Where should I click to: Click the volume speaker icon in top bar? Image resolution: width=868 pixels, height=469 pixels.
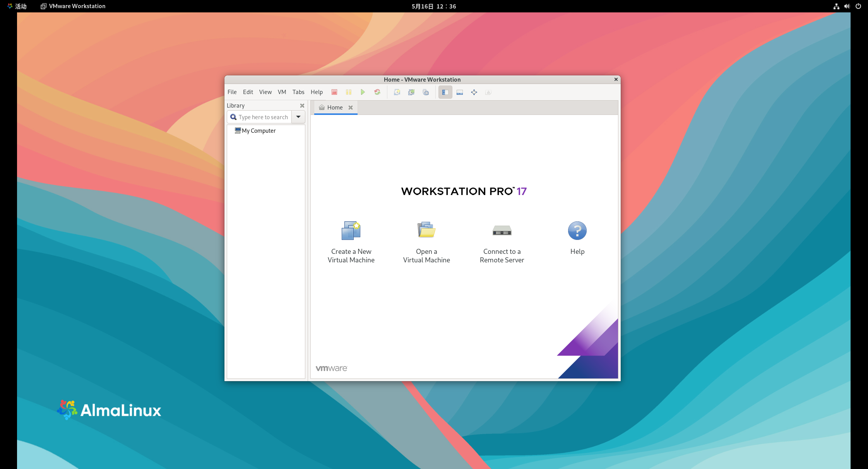point(847,6)
